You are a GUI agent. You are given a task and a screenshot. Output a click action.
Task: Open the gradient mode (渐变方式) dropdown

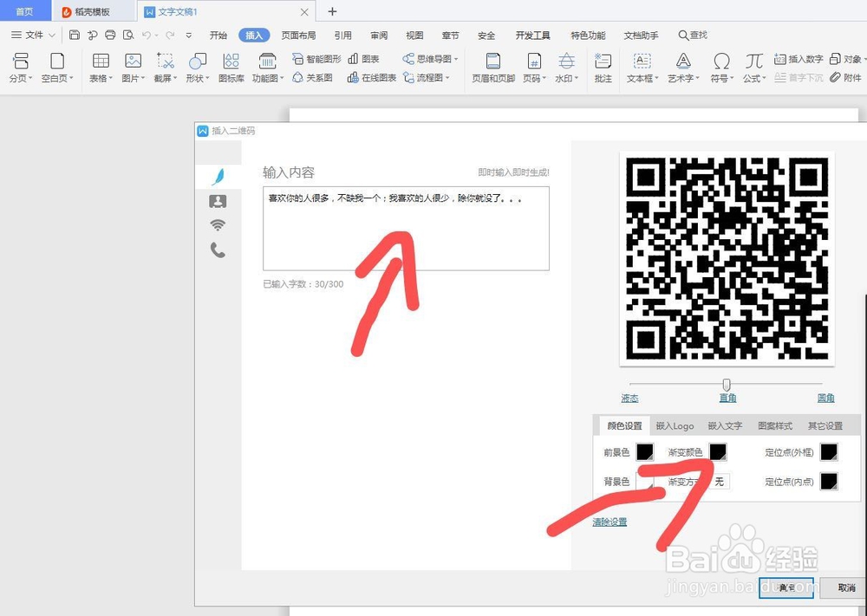tap(719, 482)
